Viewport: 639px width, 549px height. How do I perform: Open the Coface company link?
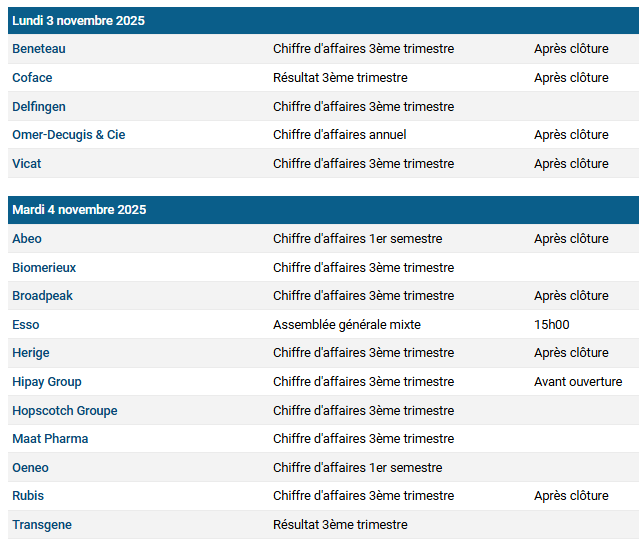pos(32,77)
